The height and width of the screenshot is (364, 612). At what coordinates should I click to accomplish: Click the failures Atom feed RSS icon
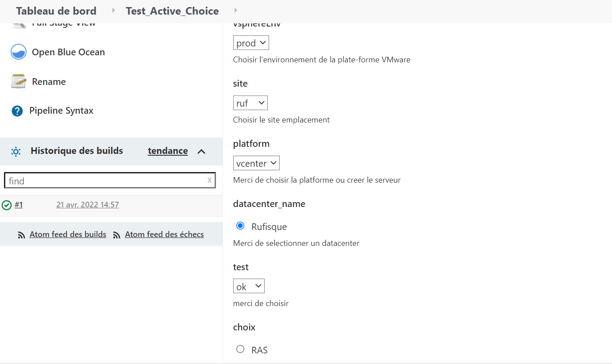[117, 235]
